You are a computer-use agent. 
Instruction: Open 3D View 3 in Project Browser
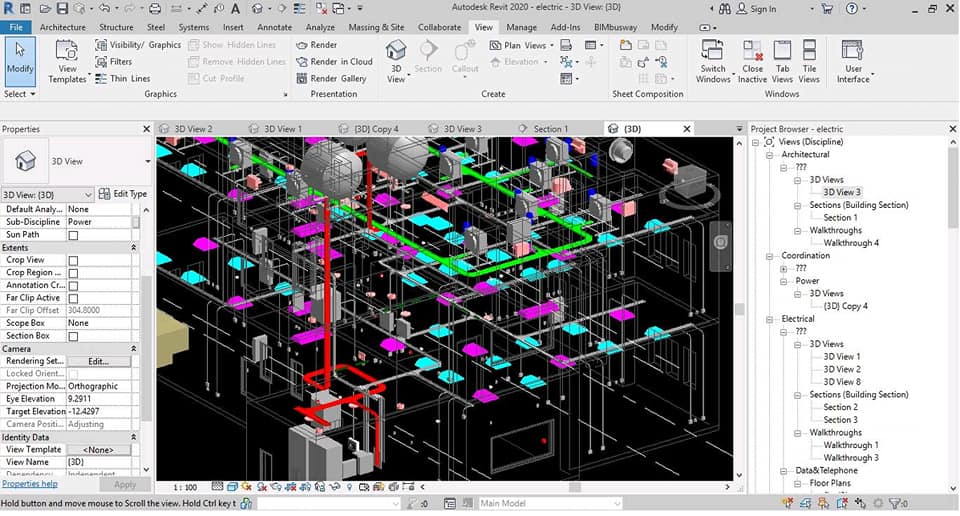pos(842,192)
